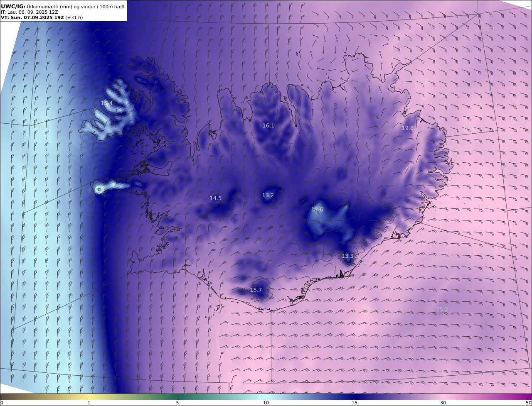The width and height of the screenshot is (532, 406).
Task: Click the 10.3 value west of Westfjords
Action: tap(44, 128)
